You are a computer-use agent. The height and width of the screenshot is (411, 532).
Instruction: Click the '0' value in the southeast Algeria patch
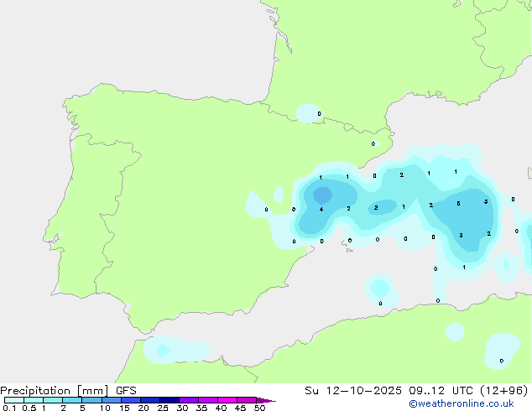coord(502,362)
